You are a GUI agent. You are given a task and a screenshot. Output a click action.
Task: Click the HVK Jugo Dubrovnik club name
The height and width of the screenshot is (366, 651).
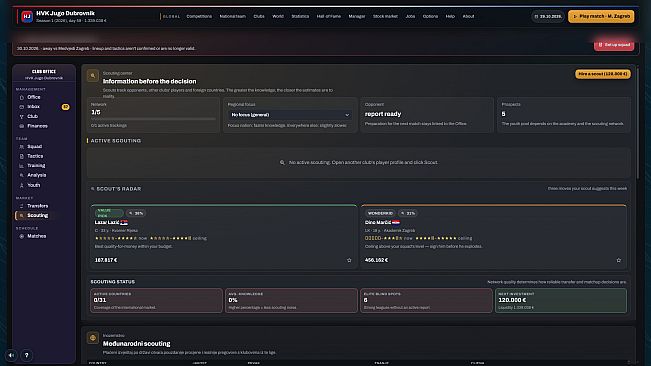click(x=65, y=13)
